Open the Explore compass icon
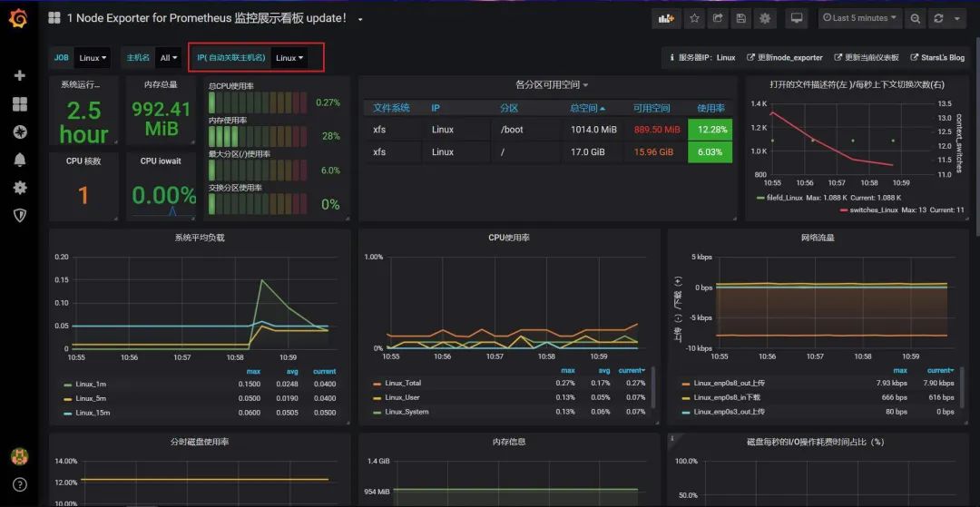 coord(19,132)
